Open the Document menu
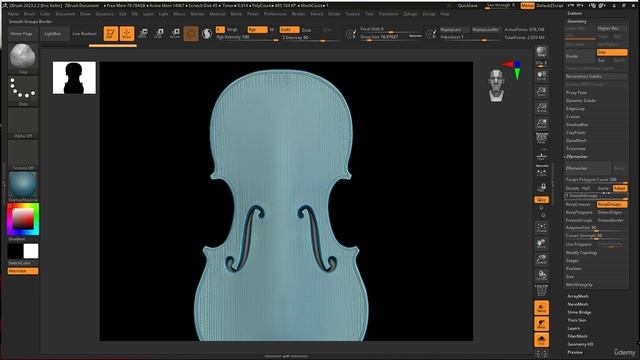Viewport: 640px width, 360px height. tap(65, 14)
